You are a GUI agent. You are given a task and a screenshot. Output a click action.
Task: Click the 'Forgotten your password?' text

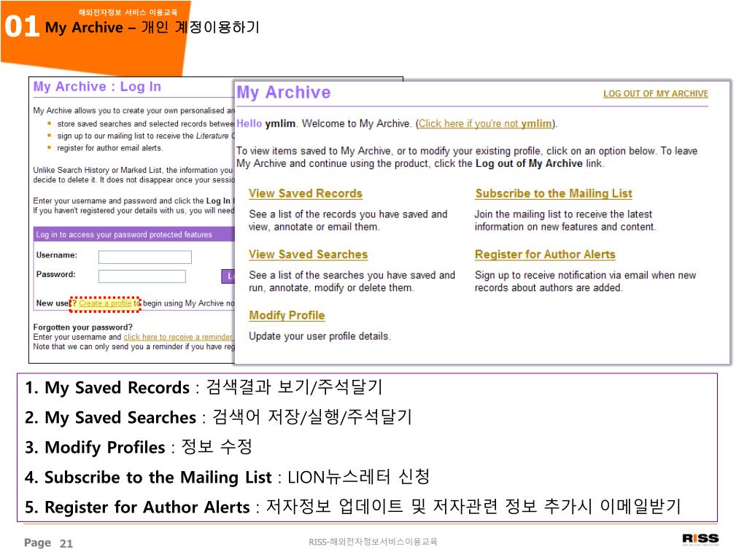coord(83,327)
